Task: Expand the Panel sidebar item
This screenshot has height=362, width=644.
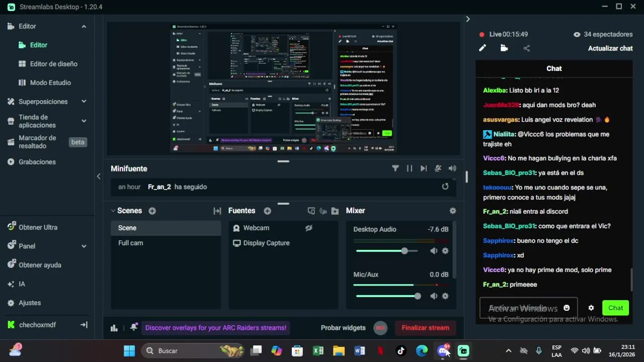Action: (84, 246)
